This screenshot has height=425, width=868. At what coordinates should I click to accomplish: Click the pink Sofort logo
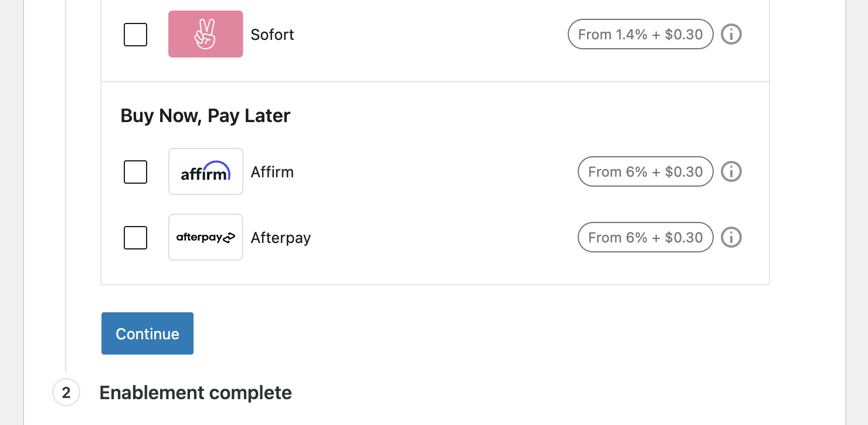pos(205,34)
